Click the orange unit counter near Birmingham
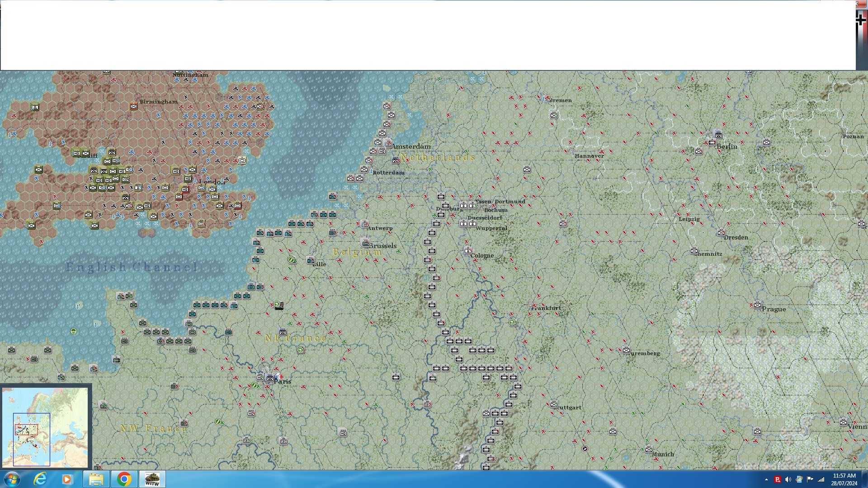868x488 pixels. click(x=133, y=107)
